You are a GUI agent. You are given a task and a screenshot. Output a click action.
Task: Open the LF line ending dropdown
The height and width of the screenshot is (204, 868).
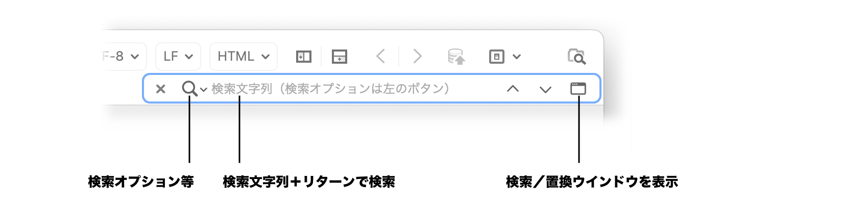pos(178,56)
